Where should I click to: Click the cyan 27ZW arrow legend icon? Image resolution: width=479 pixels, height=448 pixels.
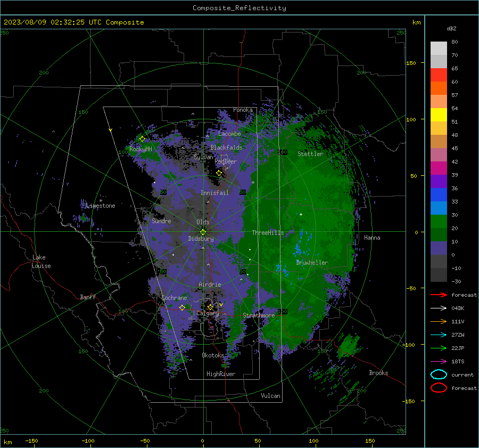coord(439,335)
